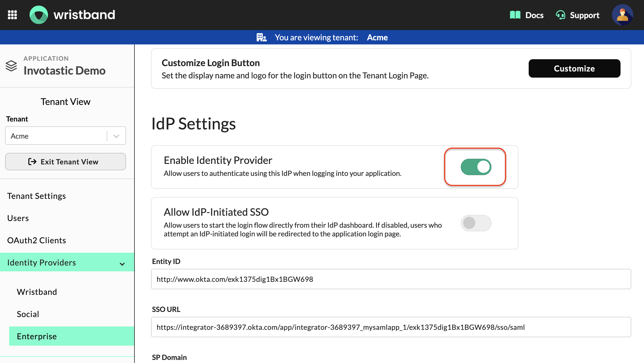The width and height of the screenshot is (644, 363).
Task: Click the Customize button
Action: pos(574,68)
